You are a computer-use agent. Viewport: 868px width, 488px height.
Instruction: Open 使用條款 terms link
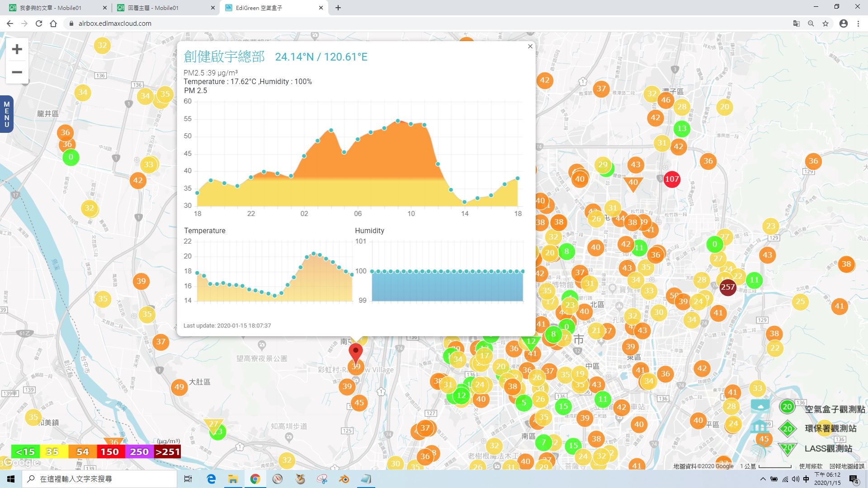click(811, 466)
